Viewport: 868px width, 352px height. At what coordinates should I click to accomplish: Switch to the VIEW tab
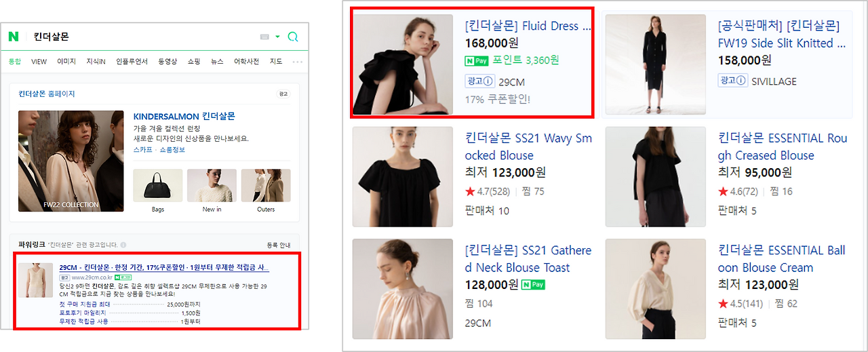click(39, 62)
